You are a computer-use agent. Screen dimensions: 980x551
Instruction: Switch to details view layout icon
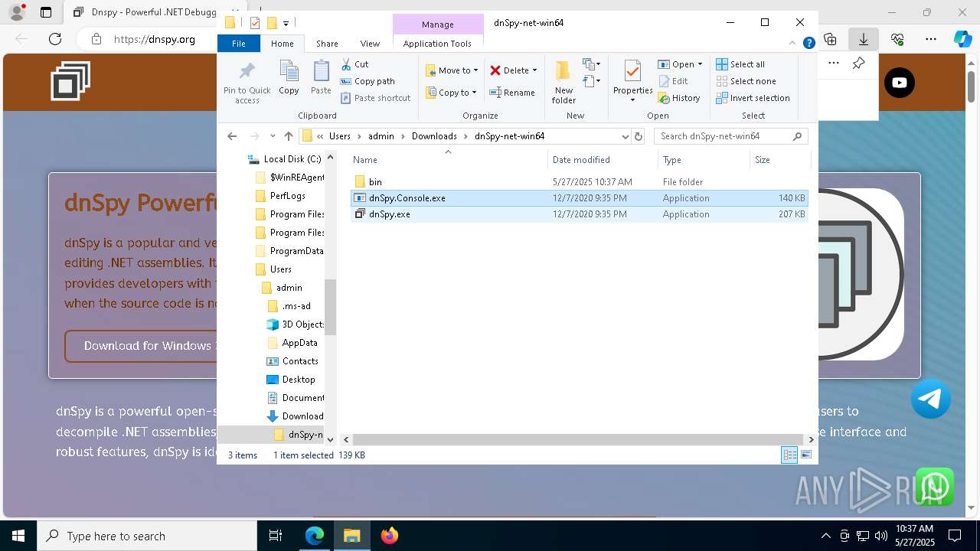coord(789,455)
